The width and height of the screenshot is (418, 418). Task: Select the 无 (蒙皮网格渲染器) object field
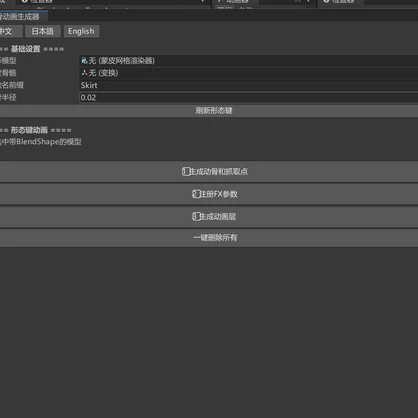[249, 61]
